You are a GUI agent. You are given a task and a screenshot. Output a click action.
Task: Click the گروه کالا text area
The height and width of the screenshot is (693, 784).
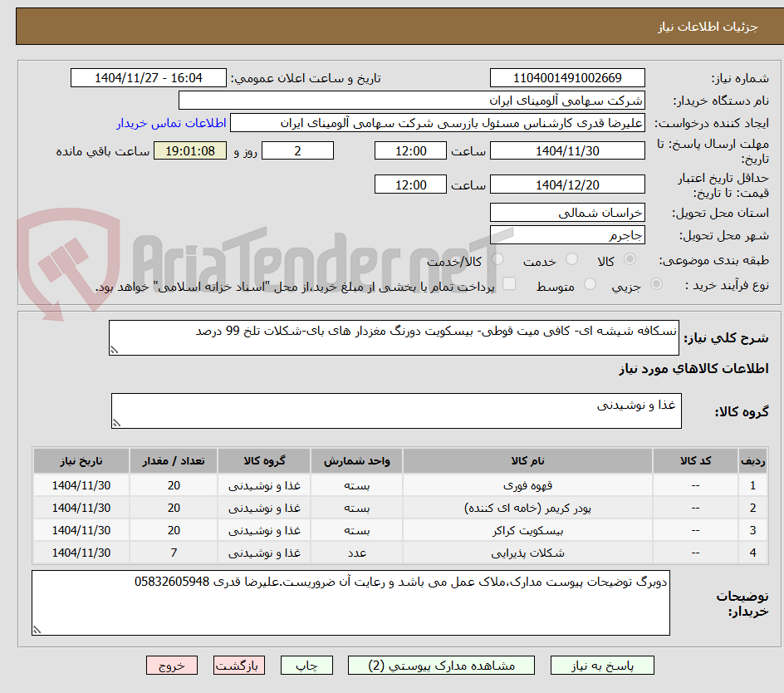point(396,410)
